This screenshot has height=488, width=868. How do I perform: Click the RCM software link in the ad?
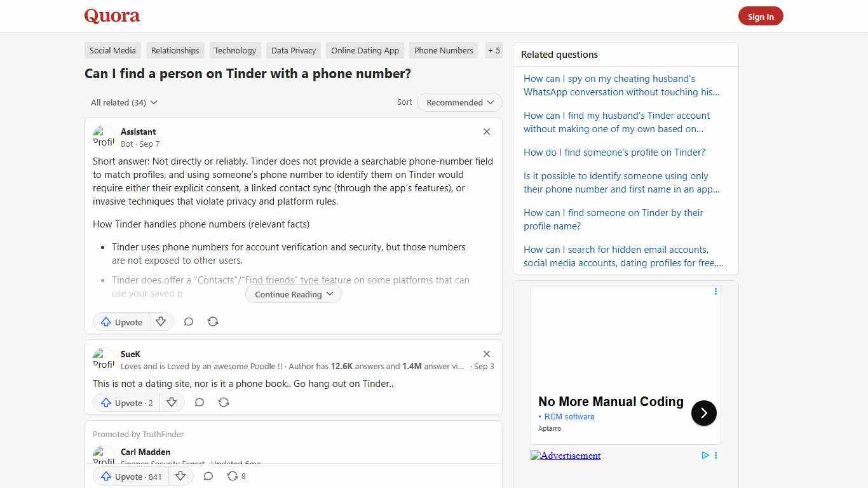pos(569,416)
